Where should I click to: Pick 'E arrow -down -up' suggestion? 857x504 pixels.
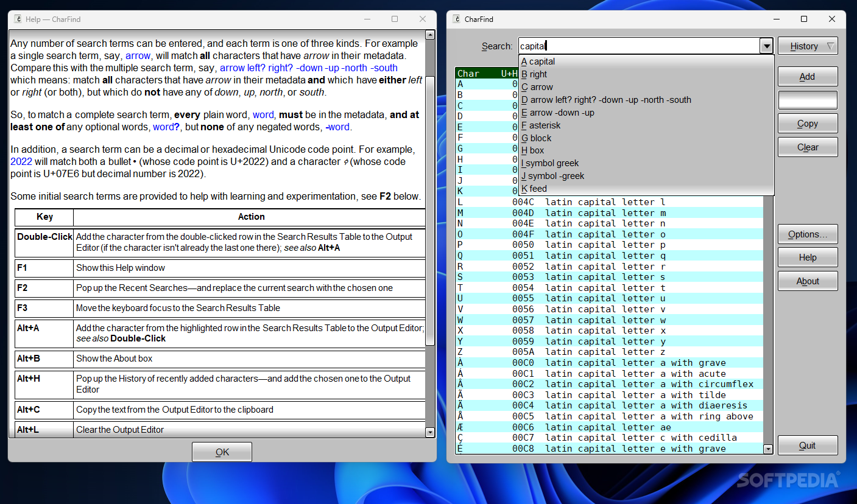(646, 113)
